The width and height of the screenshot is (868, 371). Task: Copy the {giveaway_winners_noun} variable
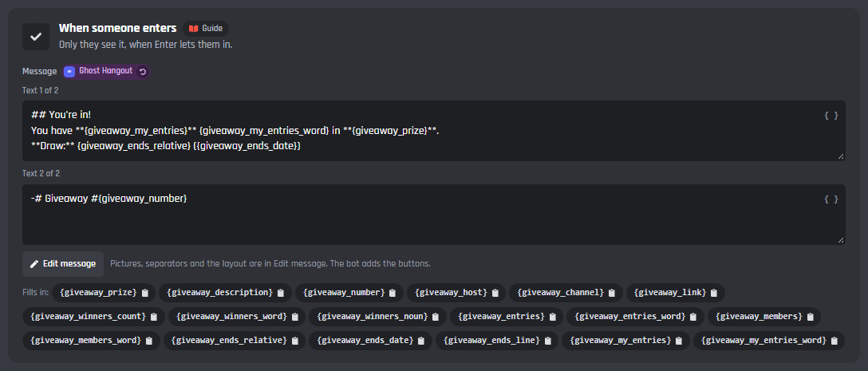pyautogui.click(x=377, y=316)
